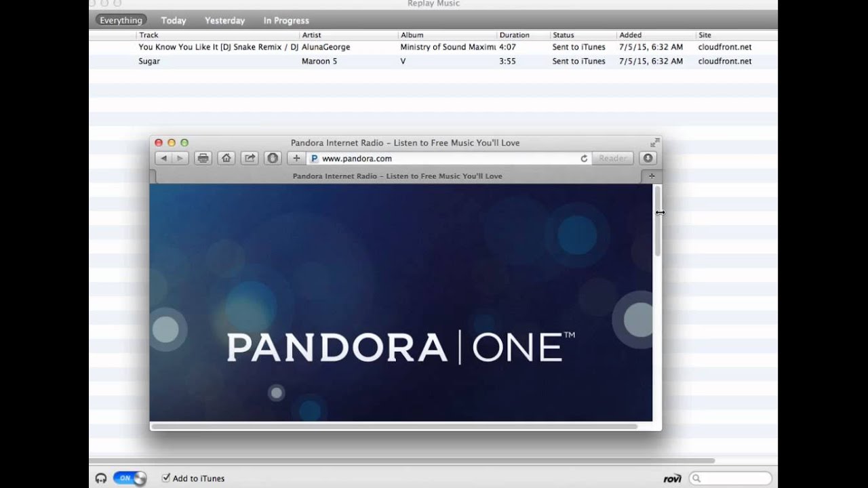Click Safari's vertical scrollbar thumb
The height and width of the screenshot is (488, 868).
tap(658, 222)
